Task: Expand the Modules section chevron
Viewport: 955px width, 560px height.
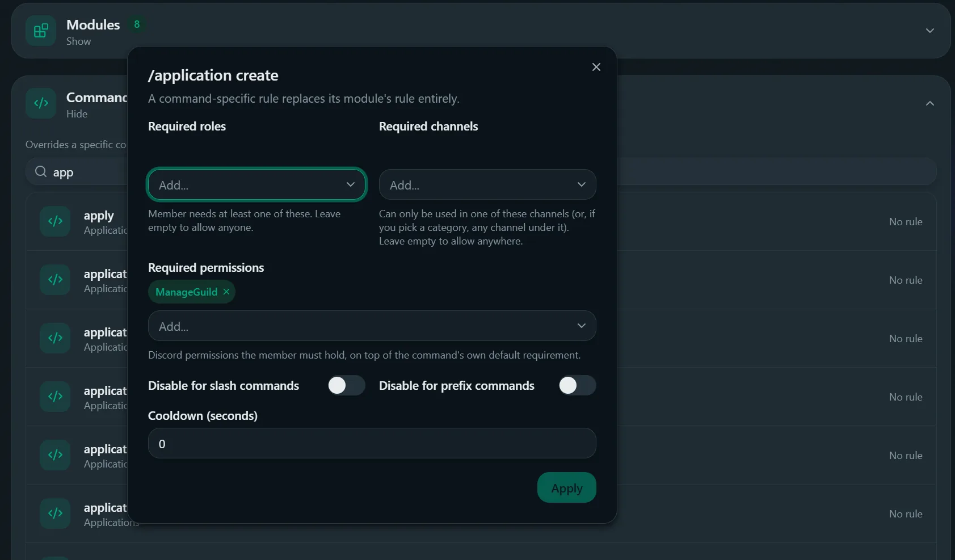Action: [930, 31]
